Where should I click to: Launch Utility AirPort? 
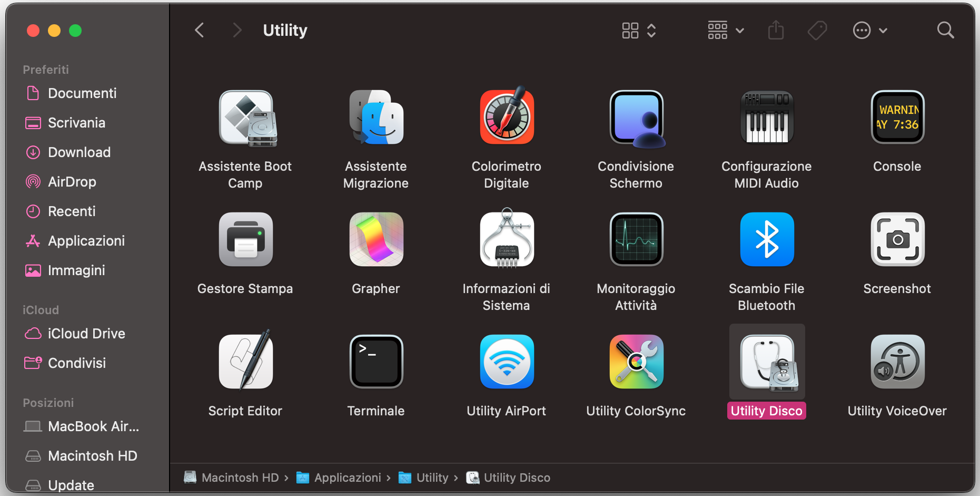point(507,362)
